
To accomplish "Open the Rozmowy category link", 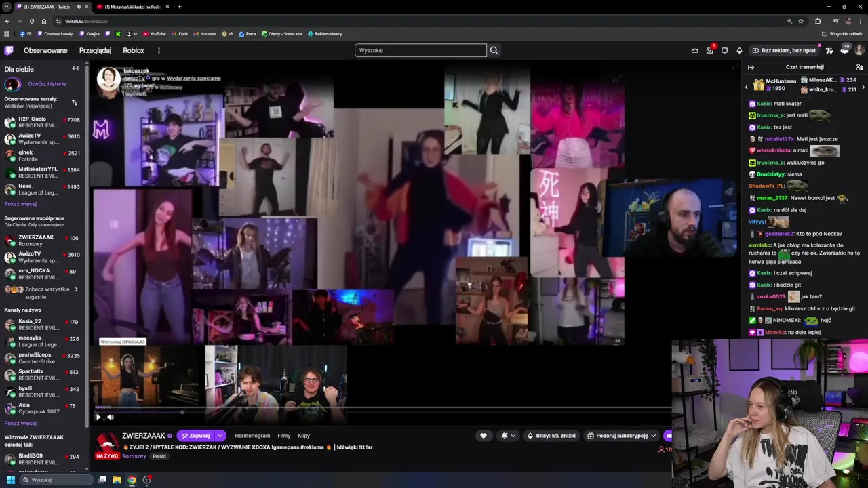I will coord(134,456).
